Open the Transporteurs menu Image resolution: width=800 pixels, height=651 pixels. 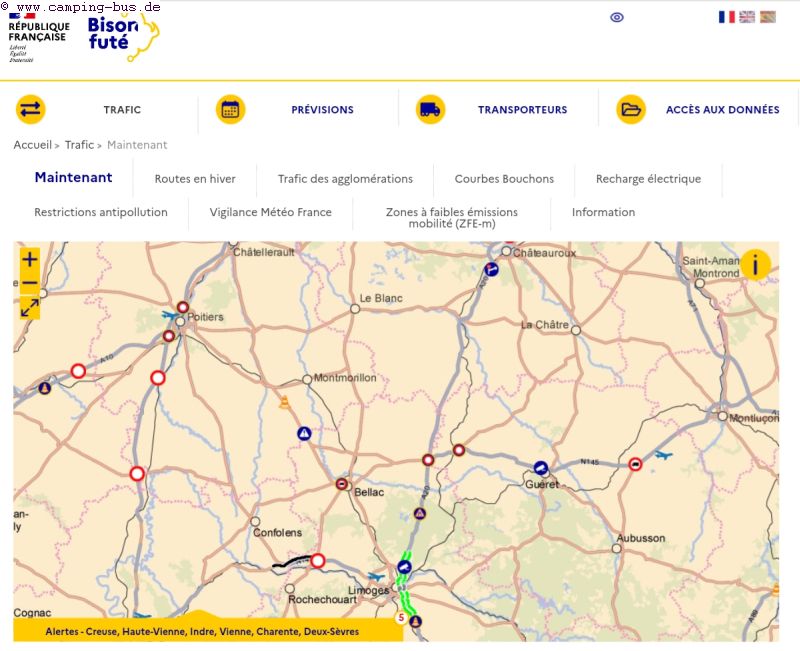tap(522, 110)
